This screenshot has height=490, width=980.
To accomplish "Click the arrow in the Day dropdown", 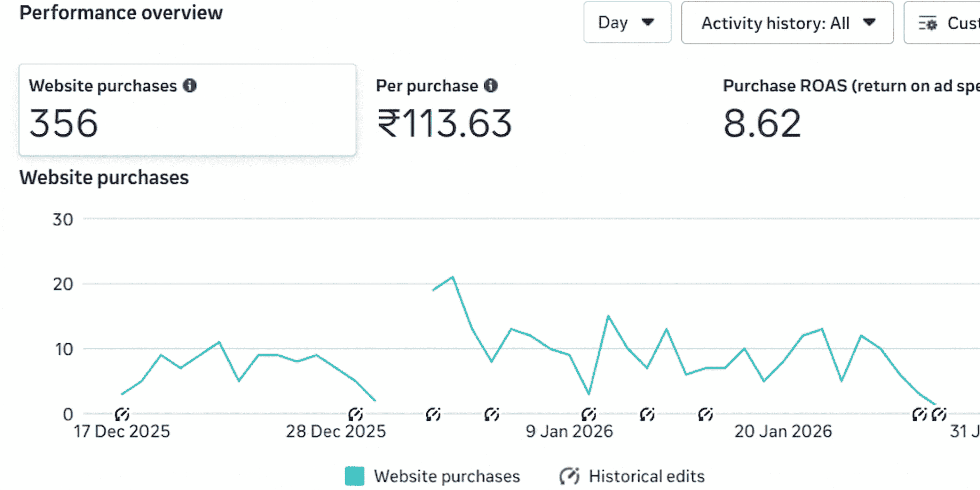I will coord(648,22).
